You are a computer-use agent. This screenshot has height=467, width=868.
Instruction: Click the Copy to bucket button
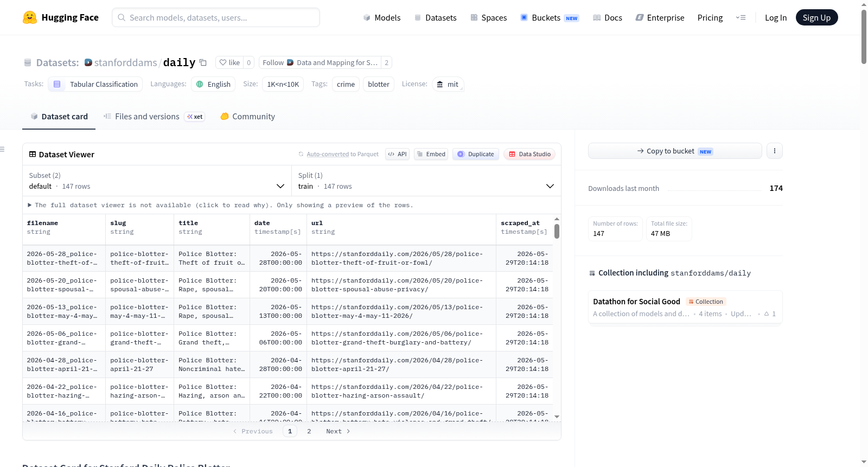pos(675,151)
